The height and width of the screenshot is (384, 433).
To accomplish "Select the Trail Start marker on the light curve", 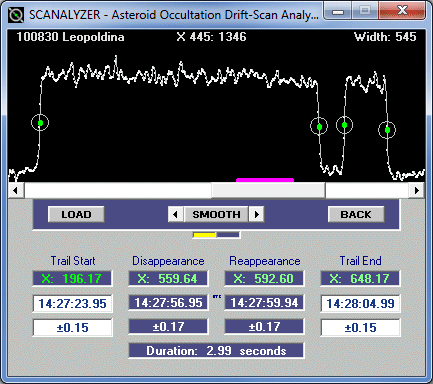I will point(40,123).
